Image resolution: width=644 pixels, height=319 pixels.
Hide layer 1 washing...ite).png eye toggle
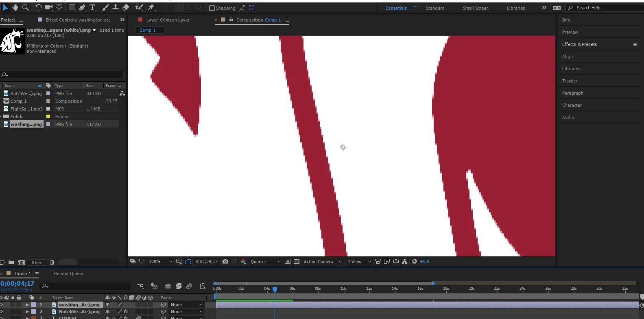pos(2,304)
